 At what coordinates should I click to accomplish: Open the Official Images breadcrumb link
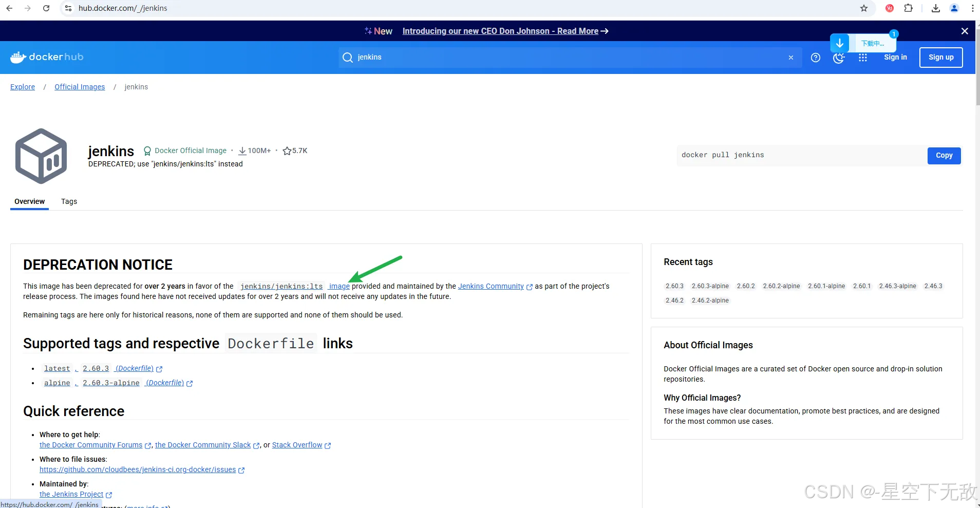pyautogui.click(x=80, y=87)
